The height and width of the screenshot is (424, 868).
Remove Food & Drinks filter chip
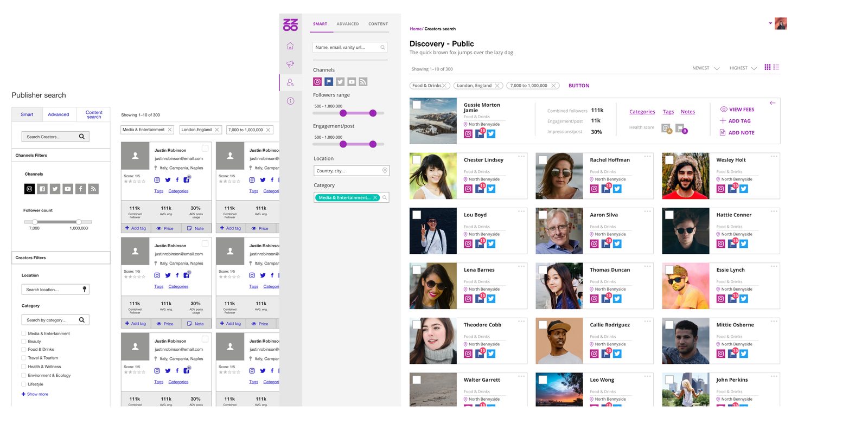(444, 86)
